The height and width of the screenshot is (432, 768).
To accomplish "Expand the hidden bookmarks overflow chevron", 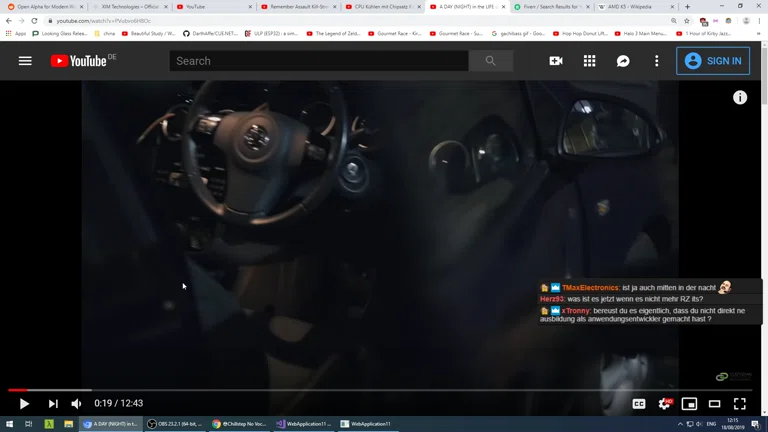I will coord(758,33).
